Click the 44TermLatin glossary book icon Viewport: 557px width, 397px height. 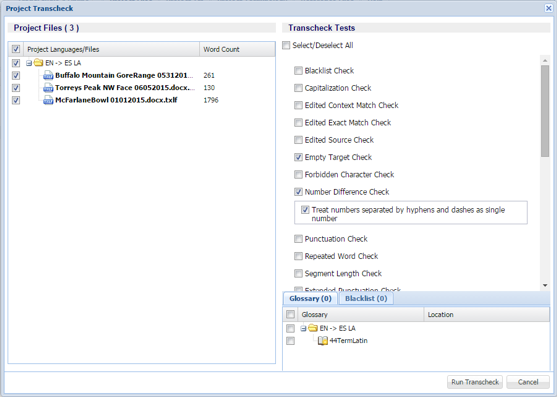[323, 341]
